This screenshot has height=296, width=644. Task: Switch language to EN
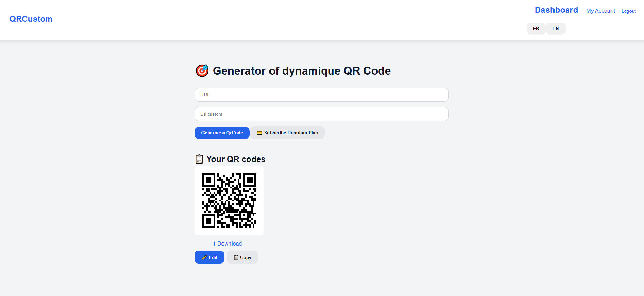556,29
